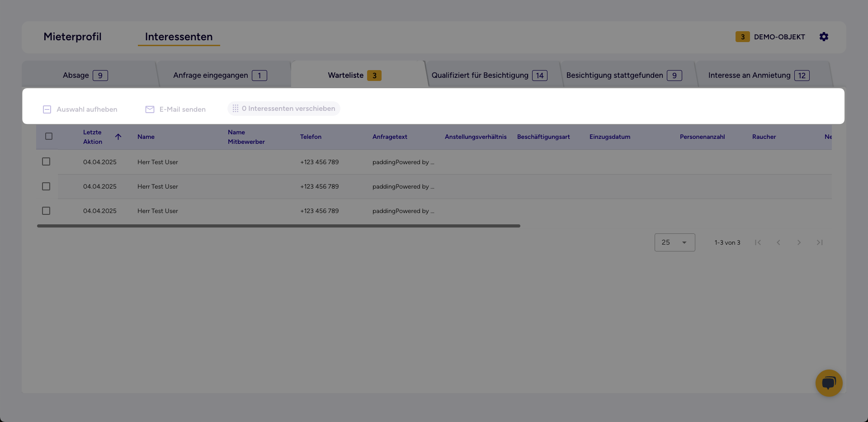The height and width of the screenshot is (422, 868).
Task: Click the envelope icon next to E-Mail senden
Action: 150,109
